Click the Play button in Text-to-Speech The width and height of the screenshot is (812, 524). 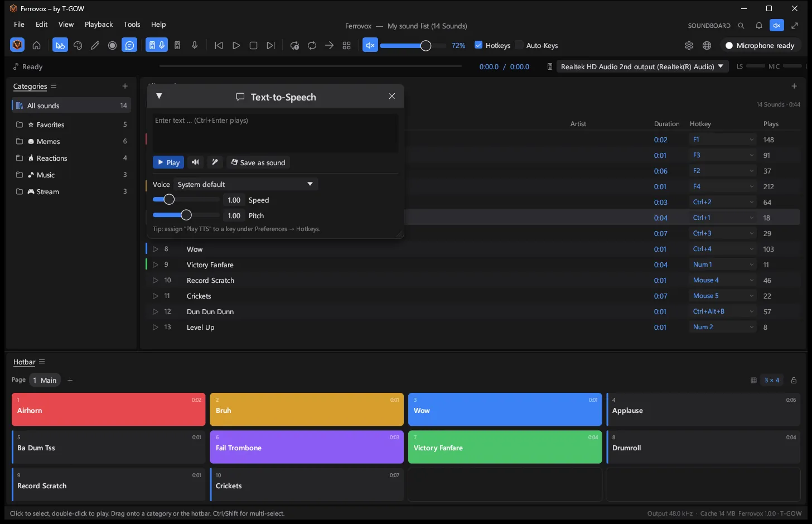coord(168,162)
